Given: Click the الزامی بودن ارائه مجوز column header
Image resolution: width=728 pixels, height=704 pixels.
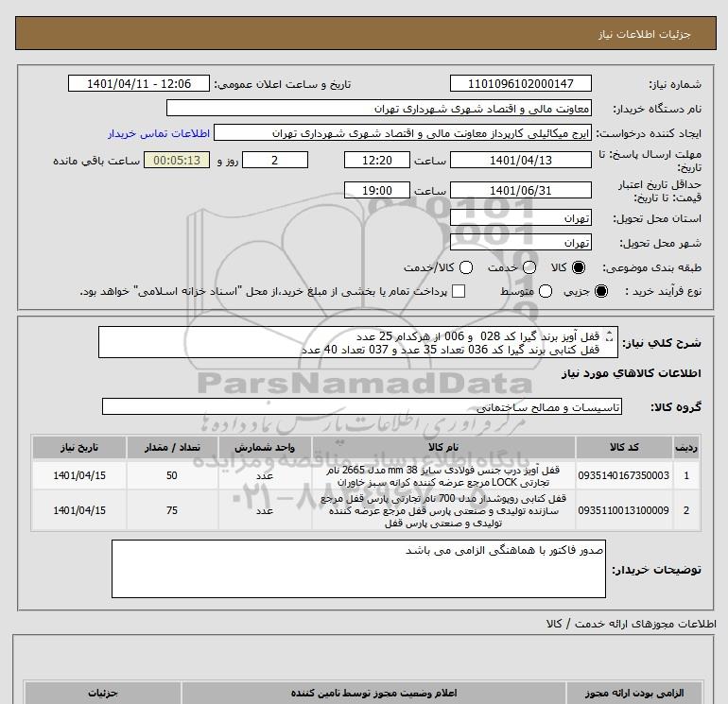Looking at the screenshot, I should pos(634,694).
